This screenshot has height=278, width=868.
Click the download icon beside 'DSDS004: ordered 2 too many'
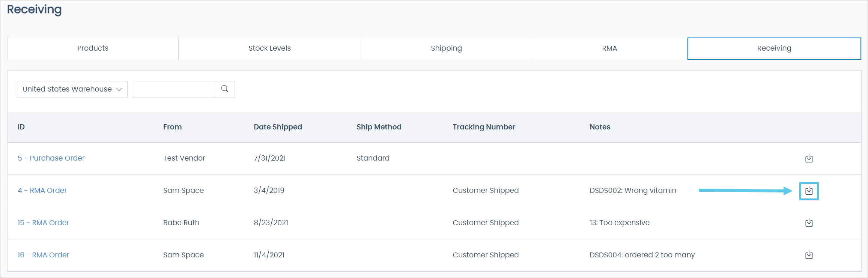pyautogui.click(x=809, y=255)
